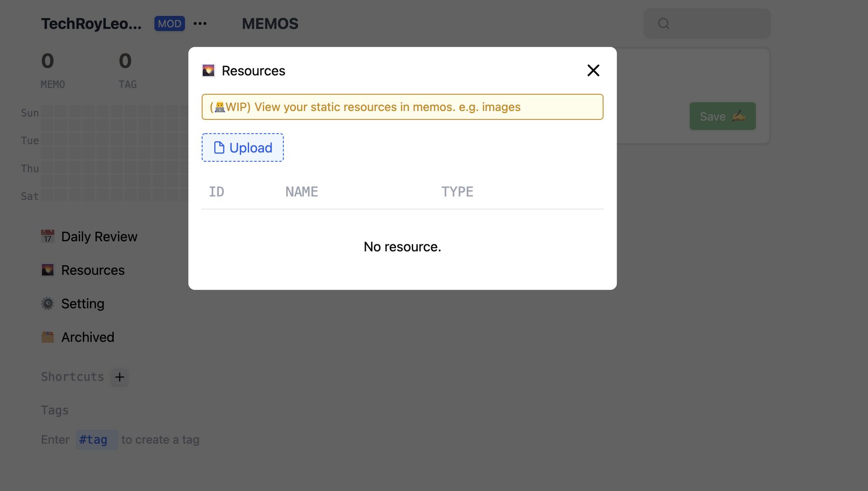Open Daily Review from the sidebar
Screen dimensions: 868x491
(99, 236)
